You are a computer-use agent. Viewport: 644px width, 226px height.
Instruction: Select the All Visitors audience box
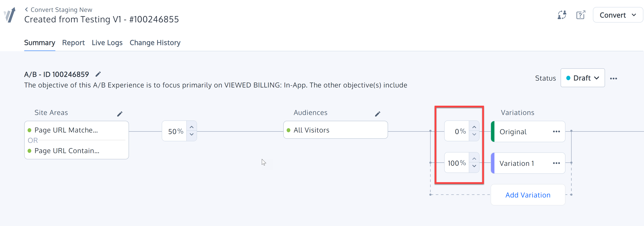(335, 130)
